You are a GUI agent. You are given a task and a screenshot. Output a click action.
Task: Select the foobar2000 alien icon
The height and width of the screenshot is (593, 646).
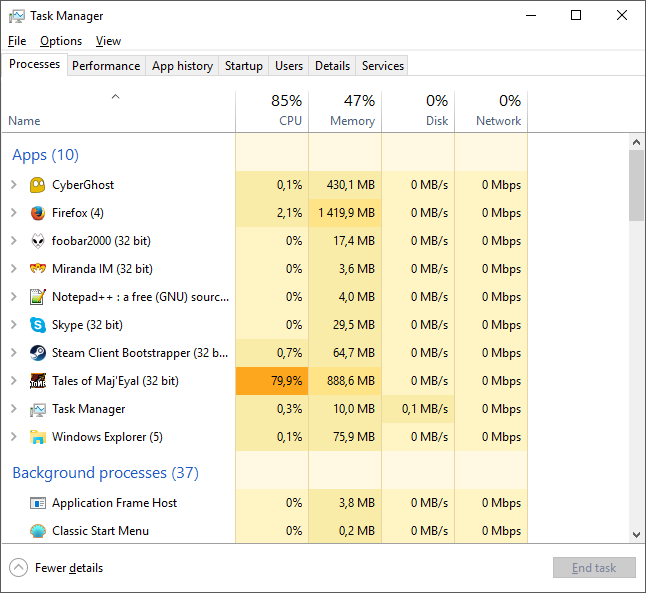[38, 241]
